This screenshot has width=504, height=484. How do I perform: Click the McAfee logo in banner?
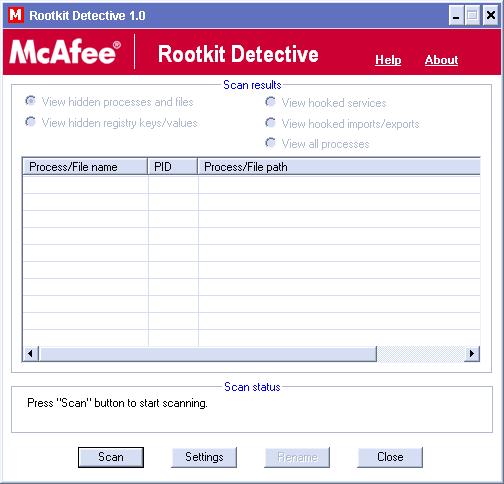[x=65, y=51]
